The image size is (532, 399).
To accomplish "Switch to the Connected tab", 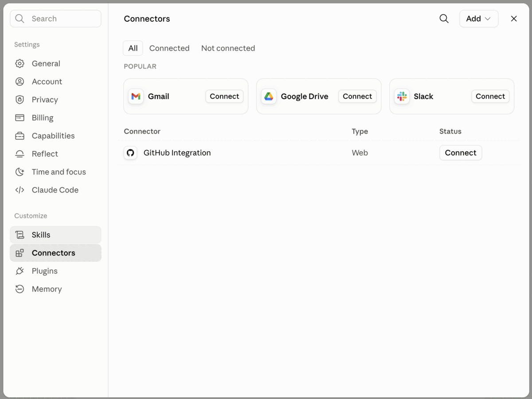I will [x=169, y=48].
